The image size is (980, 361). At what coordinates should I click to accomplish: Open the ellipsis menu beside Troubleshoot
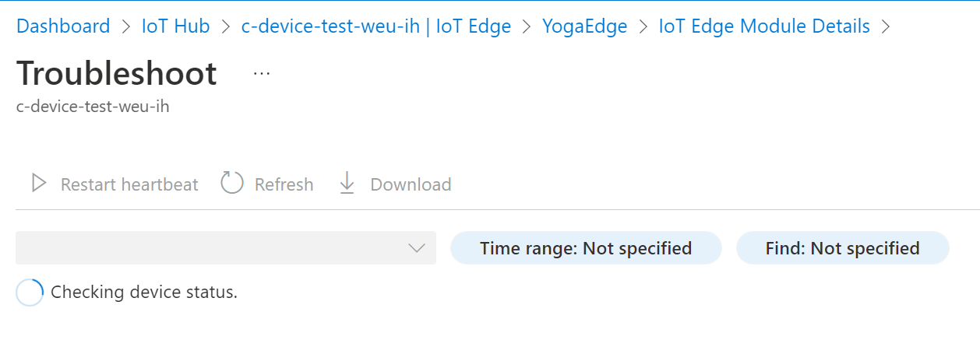261,73
